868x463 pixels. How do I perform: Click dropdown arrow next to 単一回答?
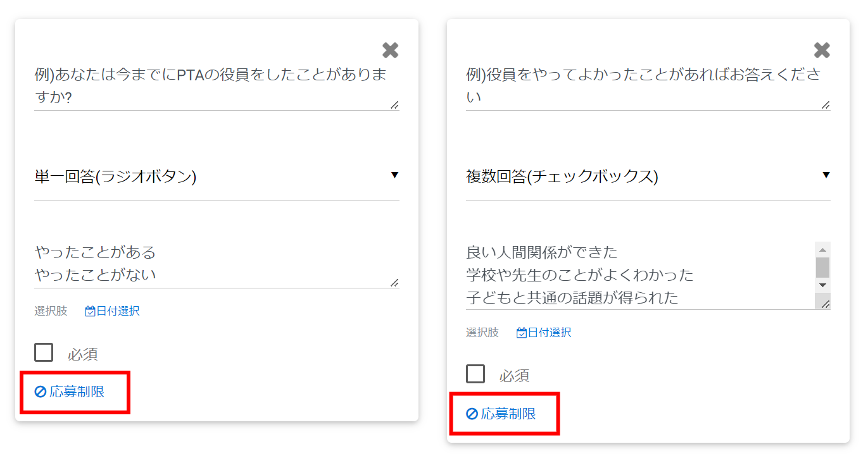pyautogui.click(x=394, y=175)
